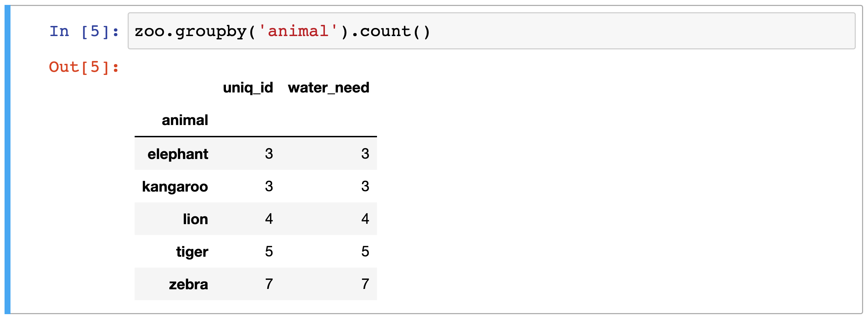The image size is (868, 318).
Task: Place cursor on count() in the code
Action: pyautogui.click(x=394, y=31)
